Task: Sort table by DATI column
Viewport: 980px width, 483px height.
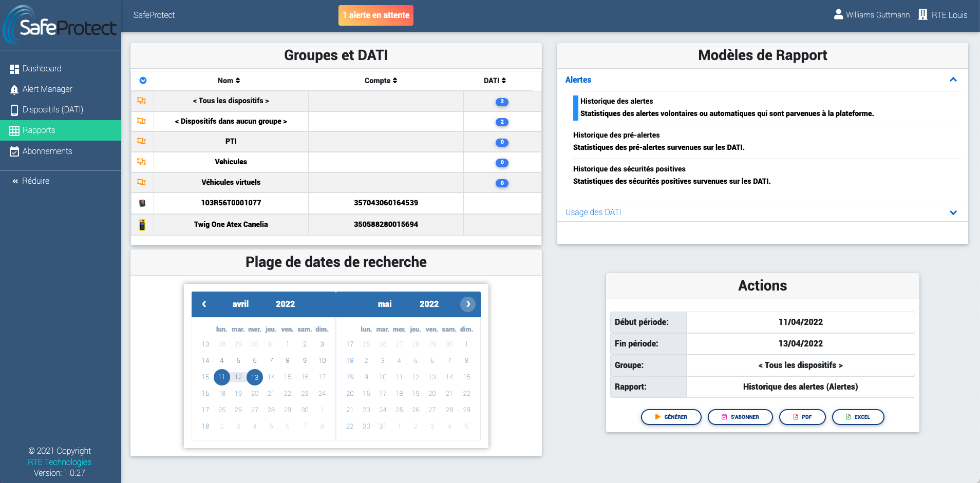Action: coord(495,81)
